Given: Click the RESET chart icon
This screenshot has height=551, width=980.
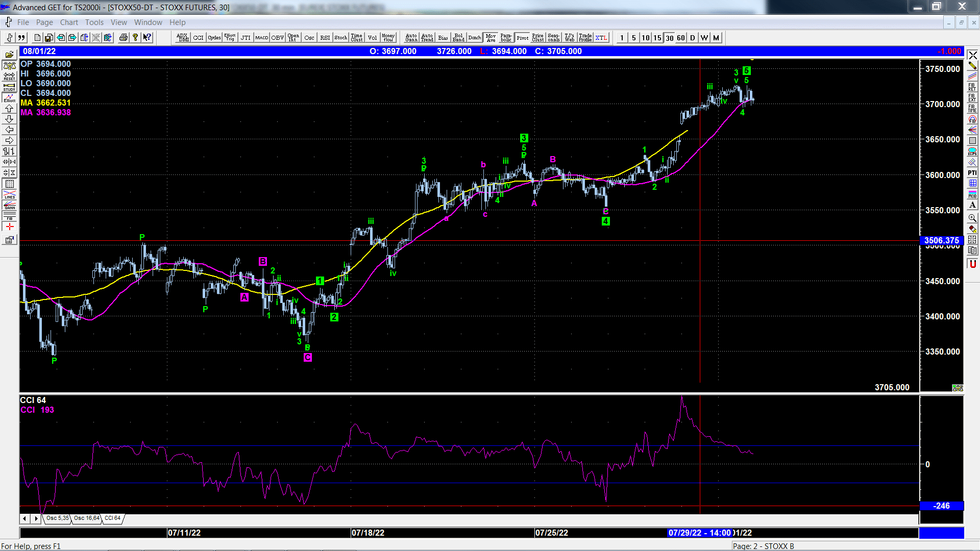Looking at the screenshot, I should tap(9, 77).
